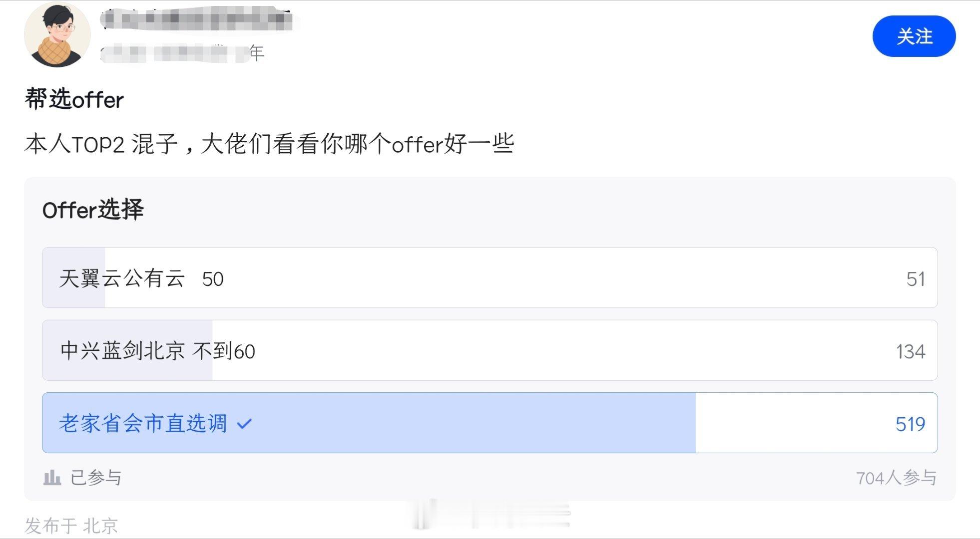Click the bar chart results icon beside 已参与
This screenshot has width=980, height=539.
point(52,478)
